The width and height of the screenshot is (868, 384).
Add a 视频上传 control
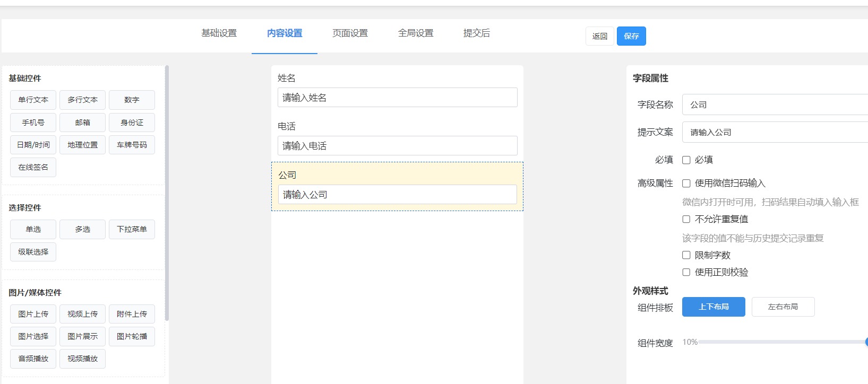click(82, 314)
